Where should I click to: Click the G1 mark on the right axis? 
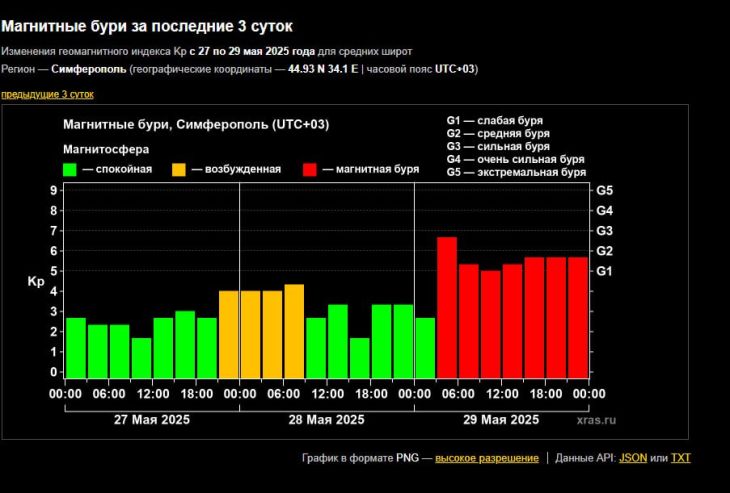pyautogui.click(x=604, y=271)
